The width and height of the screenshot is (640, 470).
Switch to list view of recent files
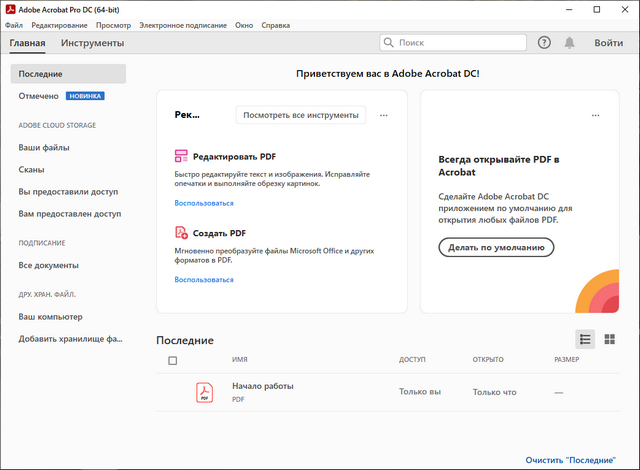[585, 340]
